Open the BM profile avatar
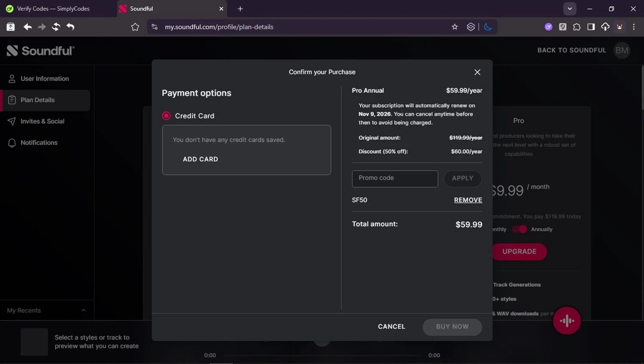This screenshot has width=644, height=364. pos(622,50)
